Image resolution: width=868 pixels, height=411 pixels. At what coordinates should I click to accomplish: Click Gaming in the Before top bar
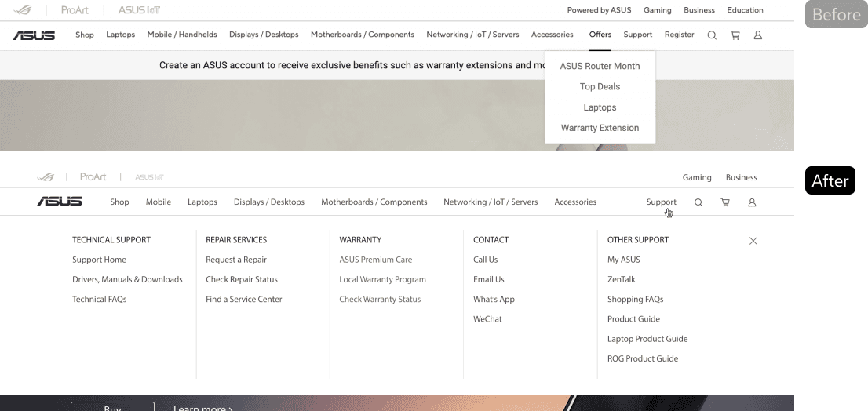tap(658, 10)
